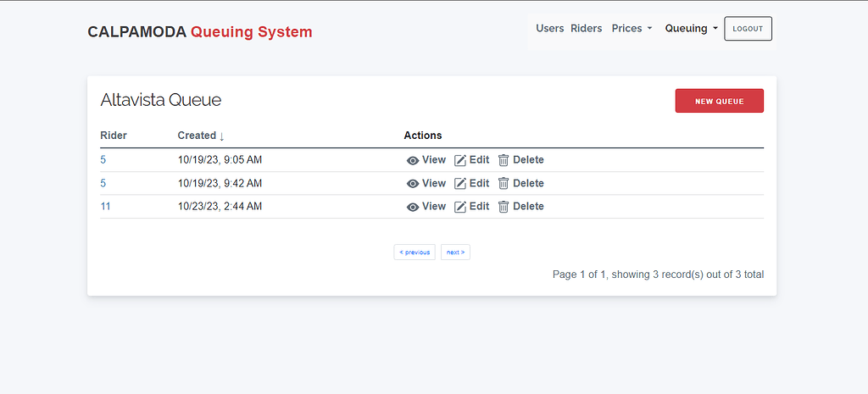
Task: Go to the next page of results
Action: [455, 252]
